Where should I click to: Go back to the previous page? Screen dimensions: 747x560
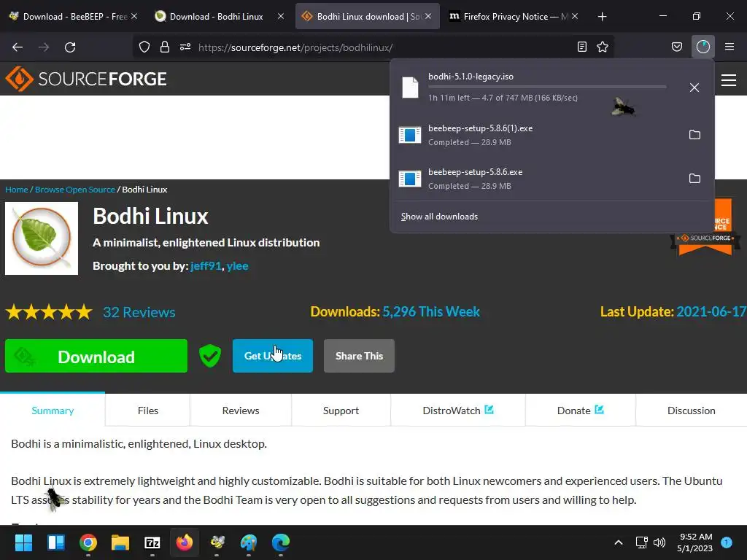18,47
